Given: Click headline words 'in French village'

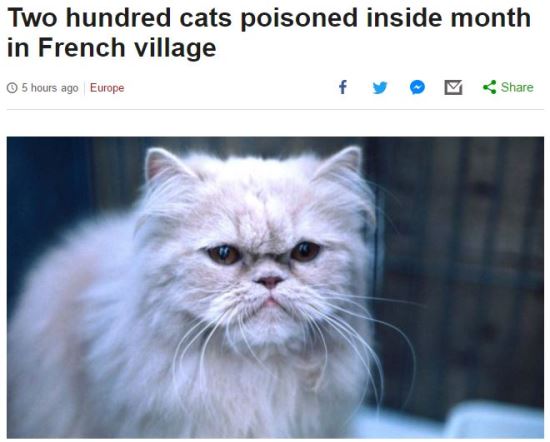Looking at the screenshot, I should [x=112, y=48].
